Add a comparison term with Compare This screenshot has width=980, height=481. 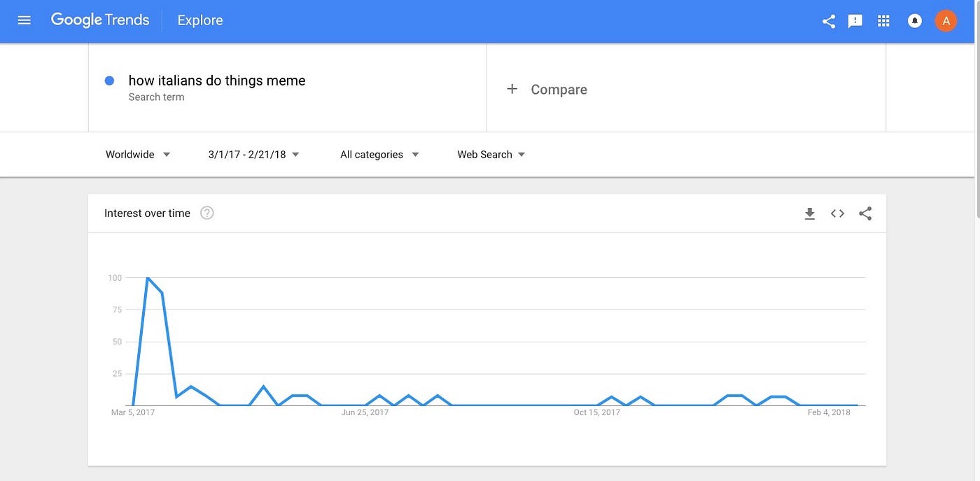[547, 89]
